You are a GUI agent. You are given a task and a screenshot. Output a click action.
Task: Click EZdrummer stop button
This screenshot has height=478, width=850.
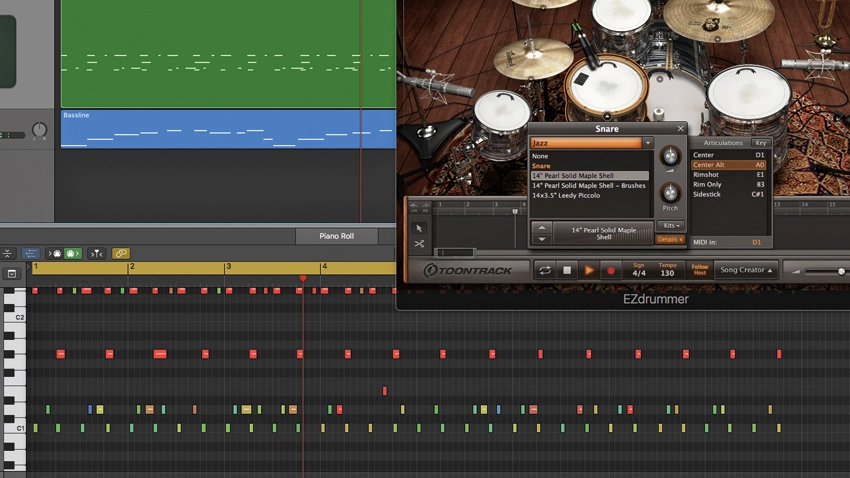click(567, 270)
